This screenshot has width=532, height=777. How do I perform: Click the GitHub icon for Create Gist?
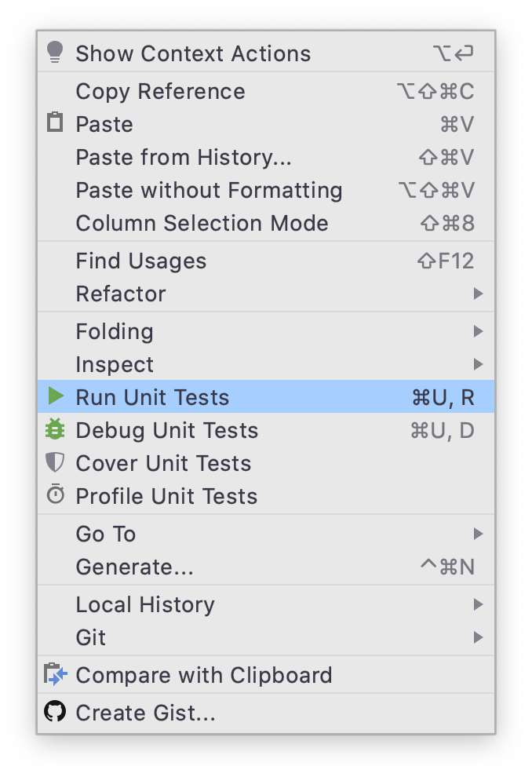pos(55,712)
